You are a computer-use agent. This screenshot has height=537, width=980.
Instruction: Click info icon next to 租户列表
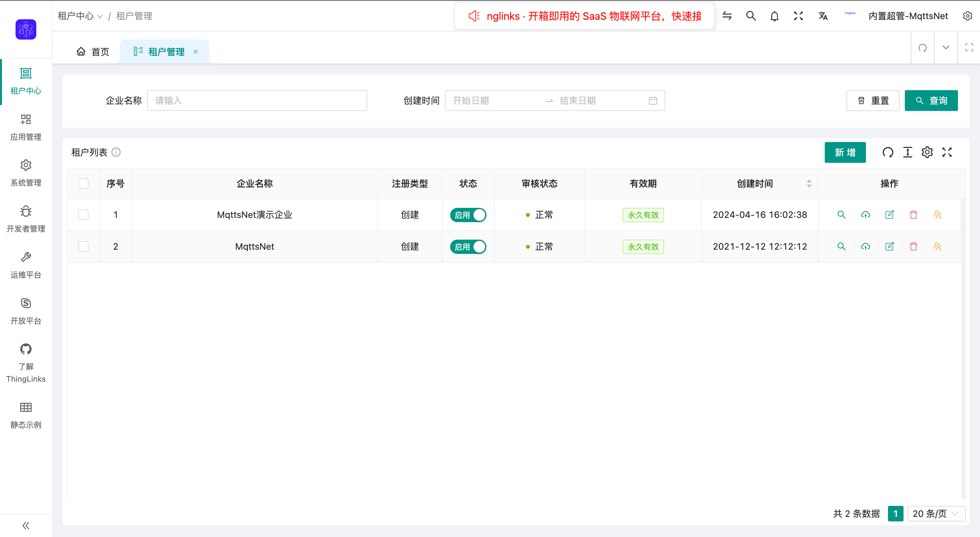click(116, 152)
